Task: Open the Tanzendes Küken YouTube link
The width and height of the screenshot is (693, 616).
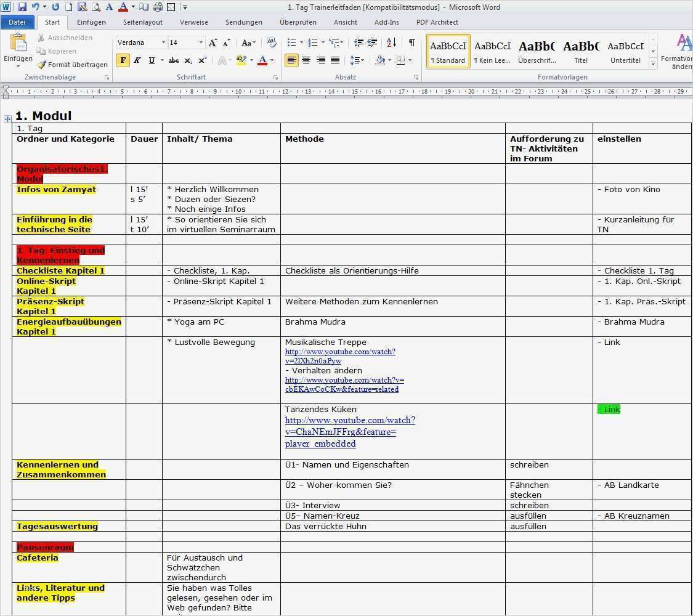Action: (x=350, y=432)
